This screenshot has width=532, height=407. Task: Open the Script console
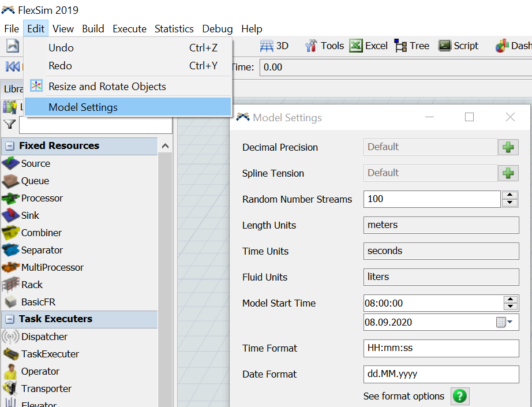[458, 46]
